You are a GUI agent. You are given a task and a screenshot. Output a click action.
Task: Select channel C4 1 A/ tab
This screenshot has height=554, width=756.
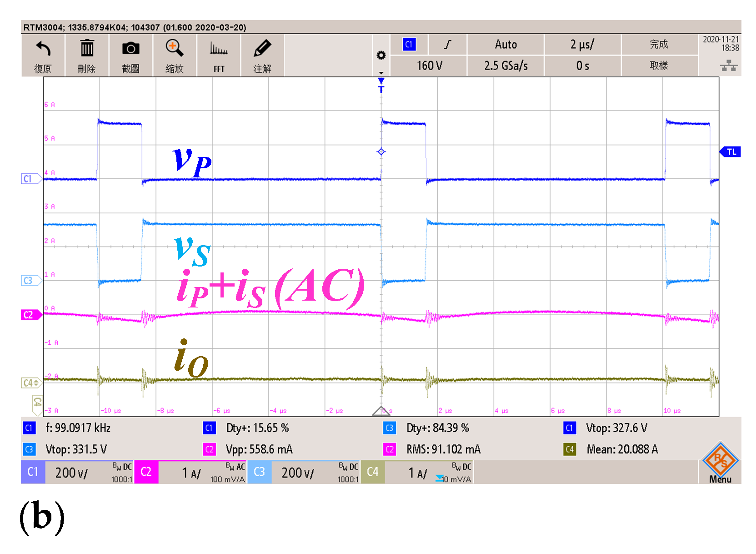pyautogui.click(x=416, y=473)
